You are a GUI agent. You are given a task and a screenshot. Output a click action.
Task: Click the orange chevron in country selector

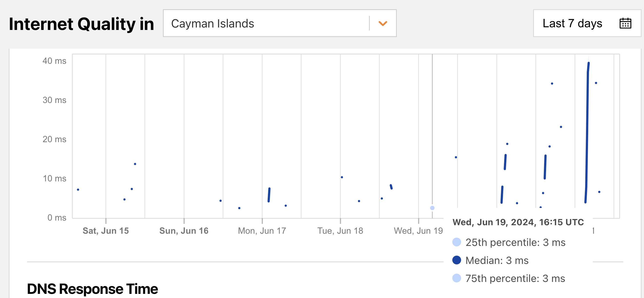pyautogui.click(x=383, y=23)
